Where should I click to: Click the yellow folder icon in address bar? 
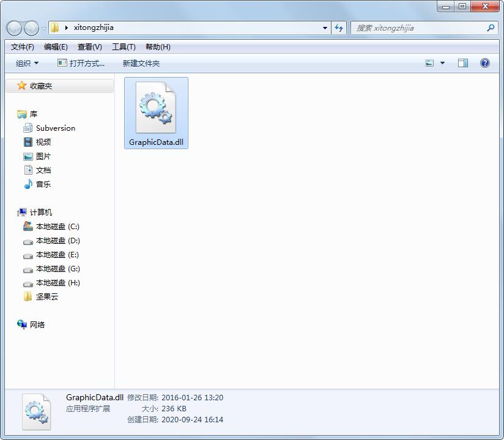coord(54,28)
